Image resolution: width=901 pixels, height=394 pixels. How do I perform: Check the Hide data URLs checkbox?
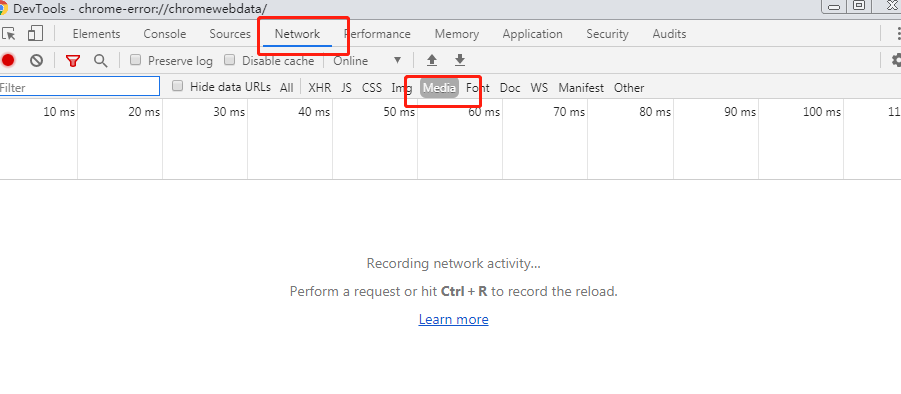click(x=178, y=86)
